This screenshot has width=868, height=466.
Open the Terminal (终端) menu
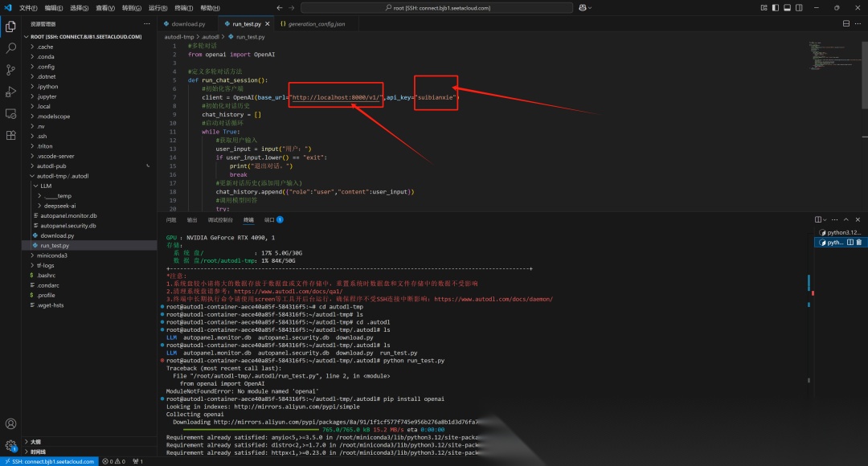coord(183,8)
